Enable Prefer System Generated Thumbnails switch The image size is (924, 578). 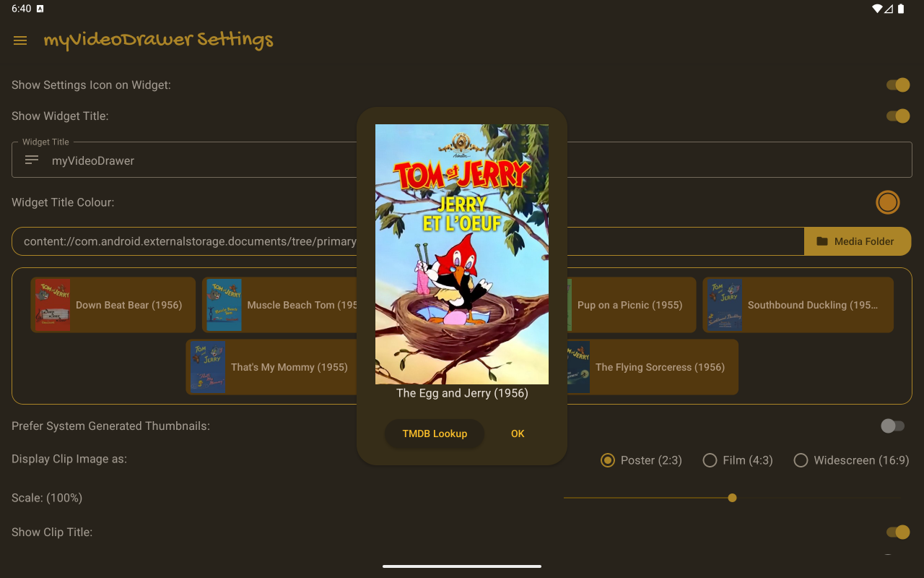[x=892, y=426]
